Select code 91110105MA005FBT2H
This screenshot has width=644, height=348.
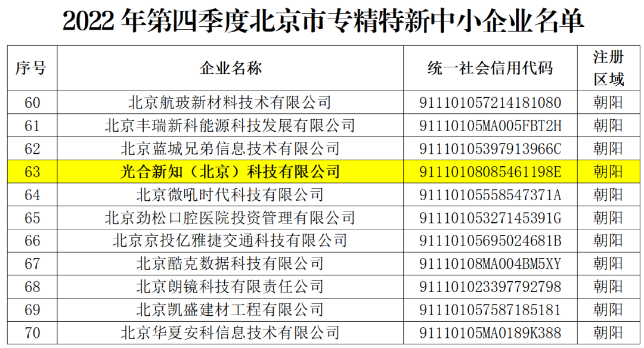(x=490, y=125)
